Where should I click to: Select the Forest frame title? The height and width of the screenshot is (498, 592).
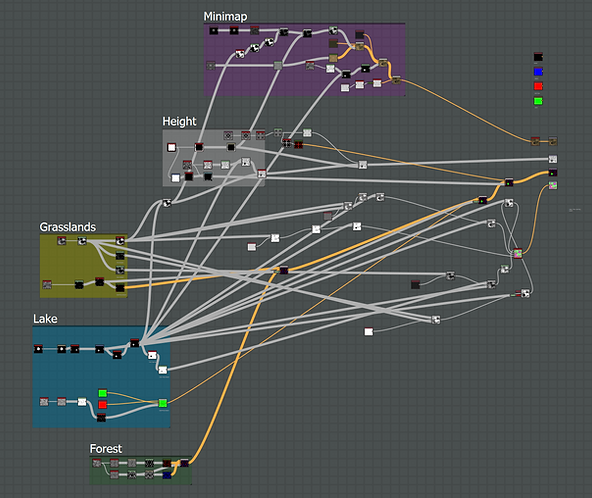point(106,449)
